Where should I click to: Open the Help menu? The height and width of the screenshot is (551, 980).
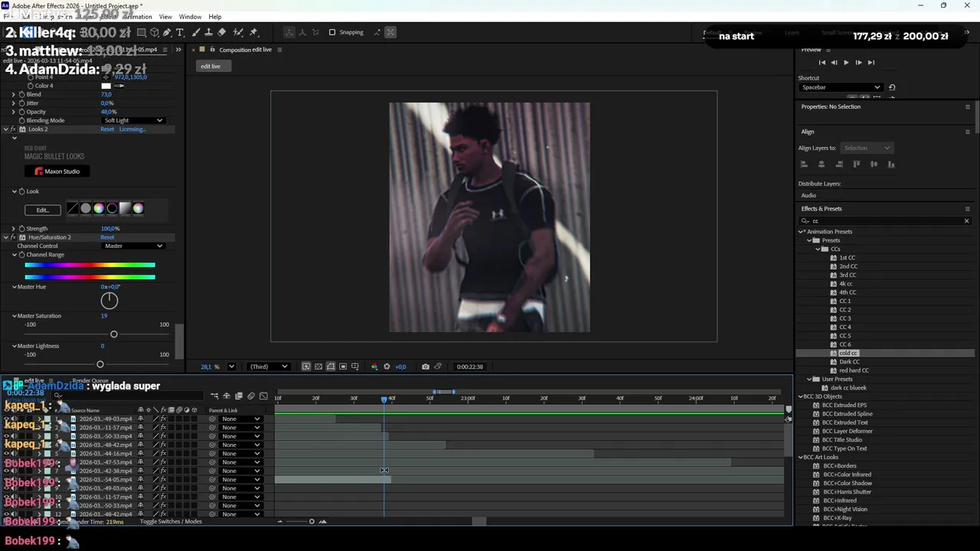click(x=215, y=17)
